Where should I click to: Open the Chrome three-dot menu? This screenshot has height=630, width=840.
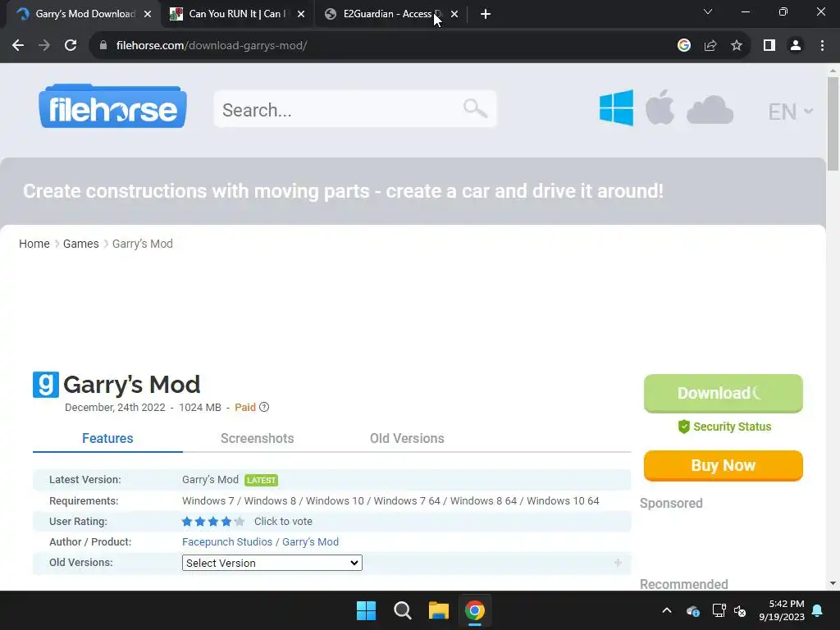822,46
